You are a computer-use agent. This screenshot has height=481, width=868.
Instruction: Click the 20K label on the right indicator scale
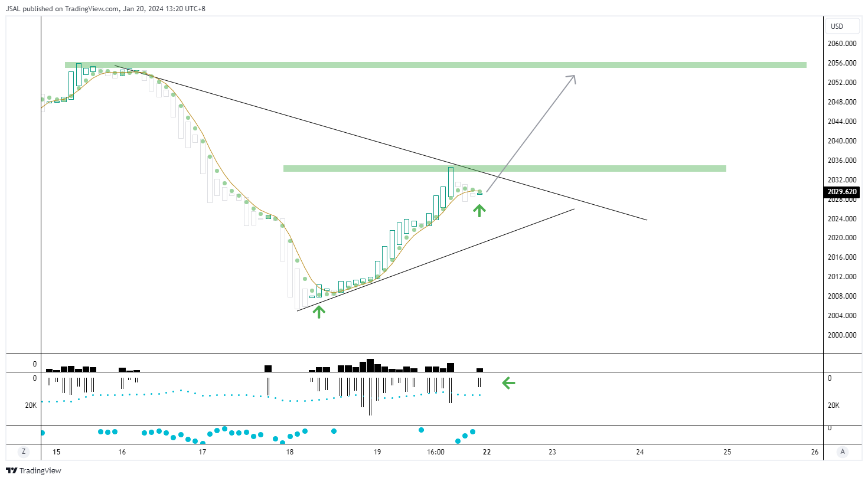pos(833,405)
